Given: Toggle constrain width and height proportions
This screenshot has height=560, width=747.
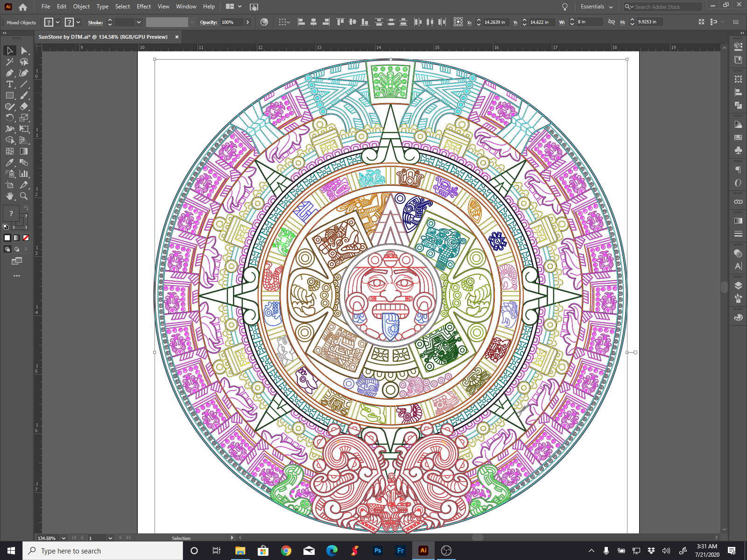Looking at the screenshot, I should point(612,22).
